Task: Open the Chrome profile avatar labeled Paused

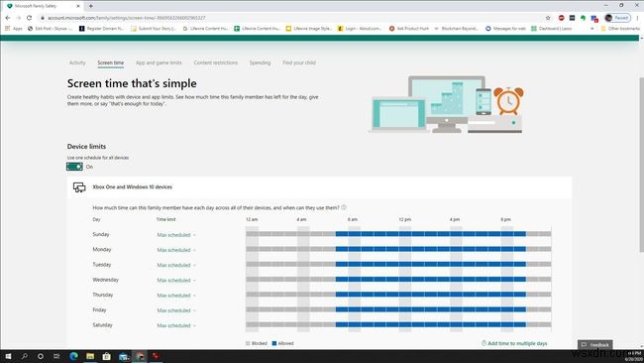Action: [617, 18]
